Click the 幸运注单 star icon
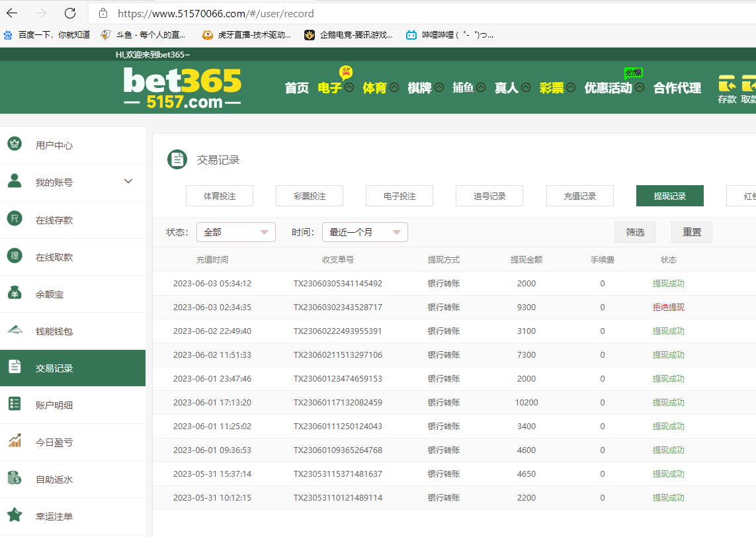The height and width of the screenshot is (537, 756). pos(15,515)
